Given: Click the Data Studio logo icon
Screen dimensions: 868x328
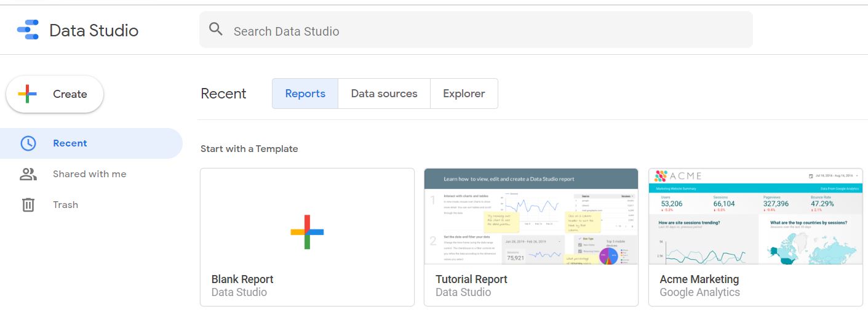Looking at the screenshot, I should pos(28,30).
